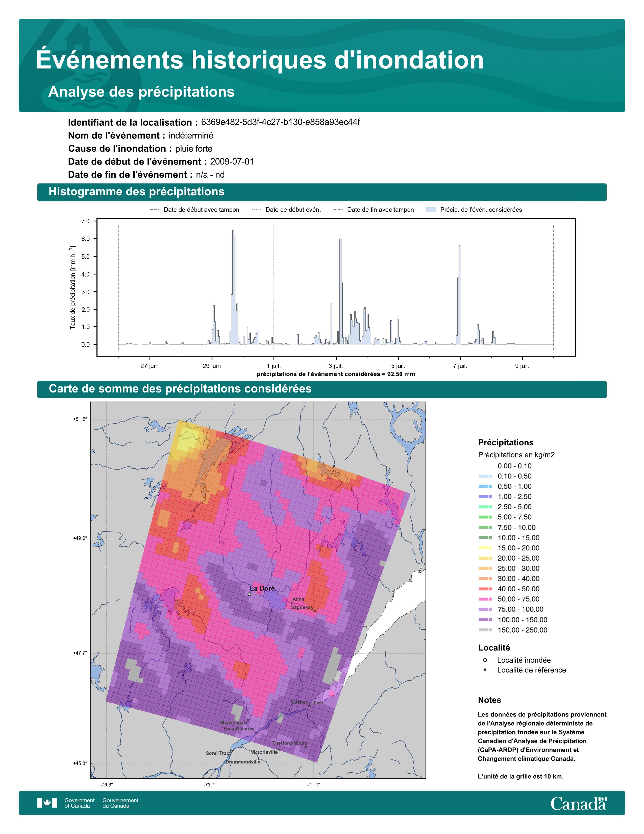
Task: Click the 'Government of Canada' footer text
Action: [x=79, y=803]
